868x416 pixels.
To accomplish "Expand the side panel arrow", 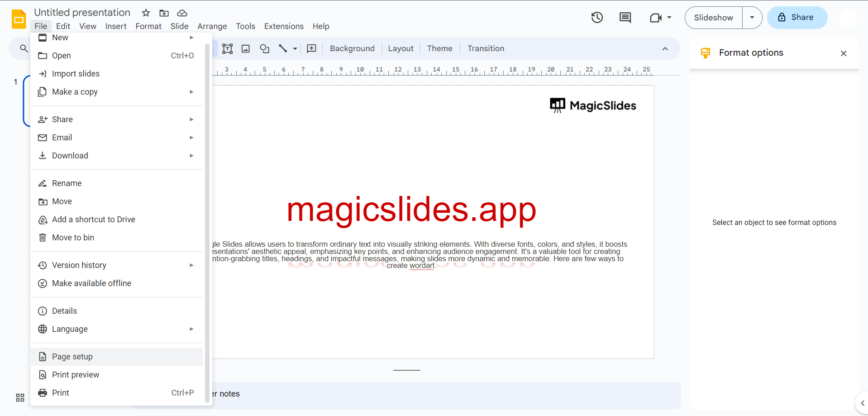I will click(862, 403).
